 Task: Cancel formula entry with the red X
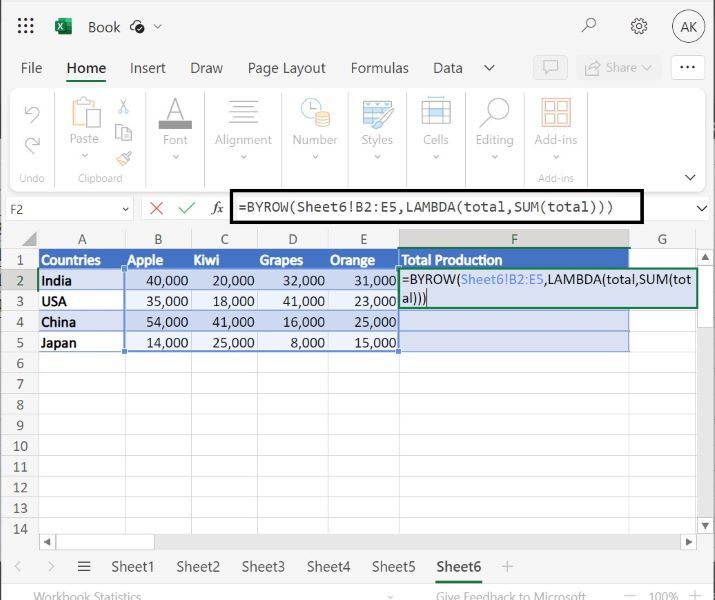156,208
